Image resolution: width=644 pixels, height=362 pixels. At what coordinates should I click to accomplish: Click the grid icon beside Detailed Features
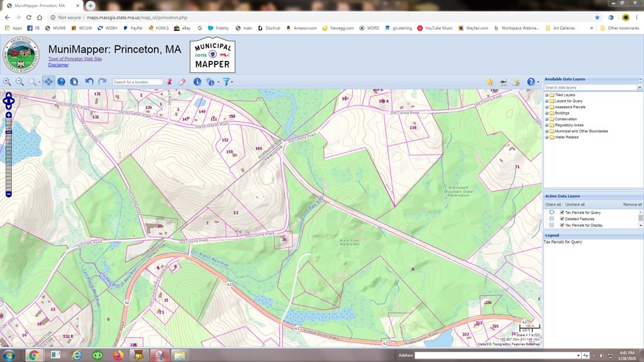pyautogui.click(x=552, y=219)
